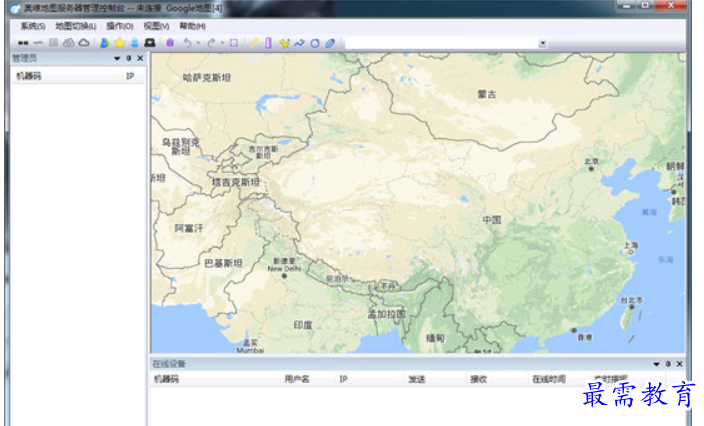
Task: Click the blue circle drawing icon
Action: [315, 43]
